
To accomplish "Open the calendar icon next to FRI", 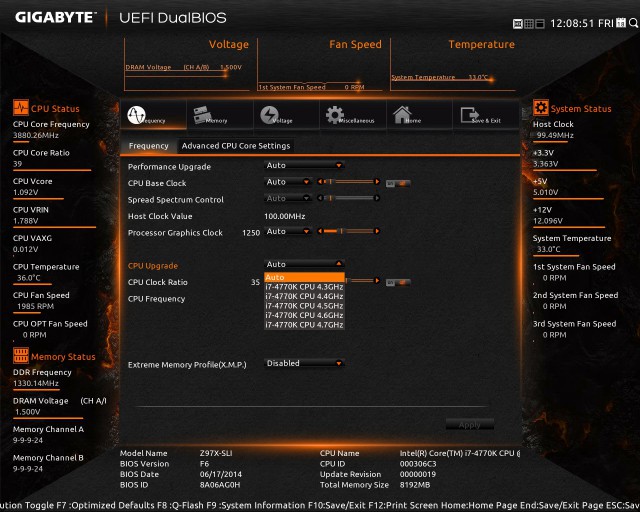I will pyautogui.click(x=621, y=23).
